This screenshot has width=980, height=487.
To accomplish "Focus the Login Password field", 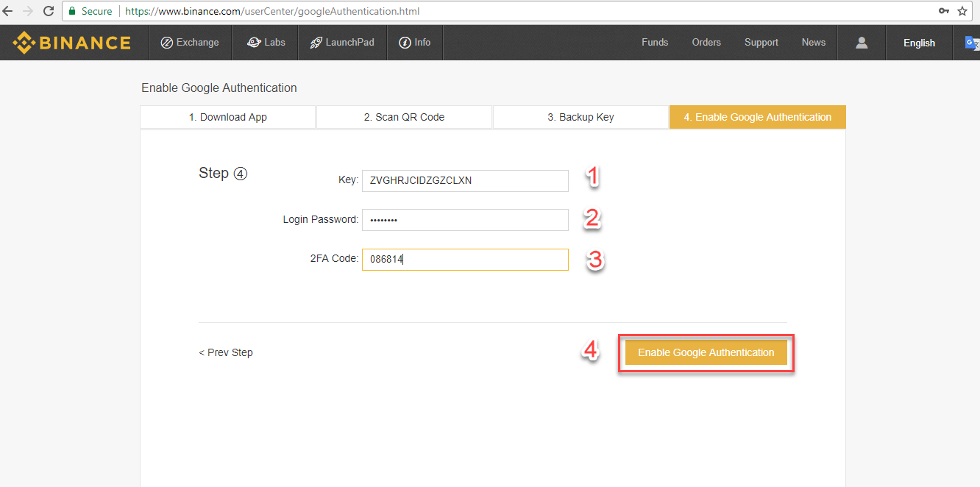I will pyautogui.click(x=465, y=220).
